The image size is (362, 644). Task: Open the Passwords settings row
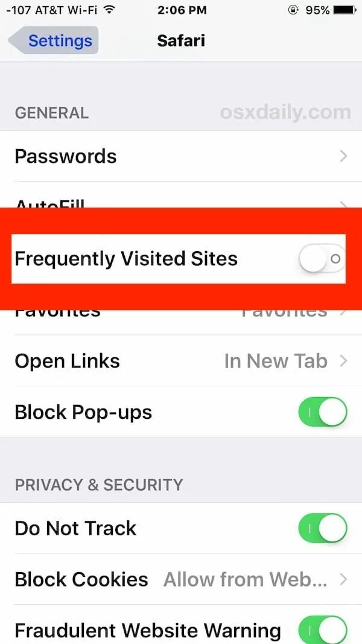(x=181, y=156)
